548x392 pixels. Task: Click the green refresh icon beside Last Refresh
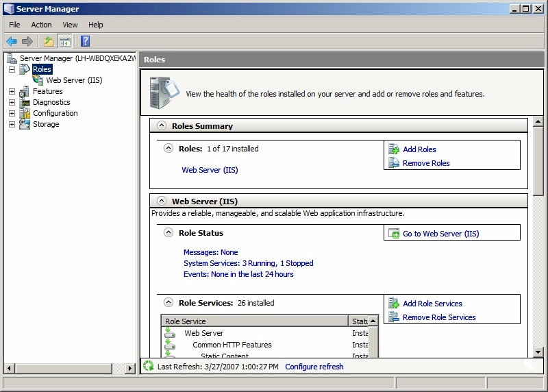pos(148,366)
